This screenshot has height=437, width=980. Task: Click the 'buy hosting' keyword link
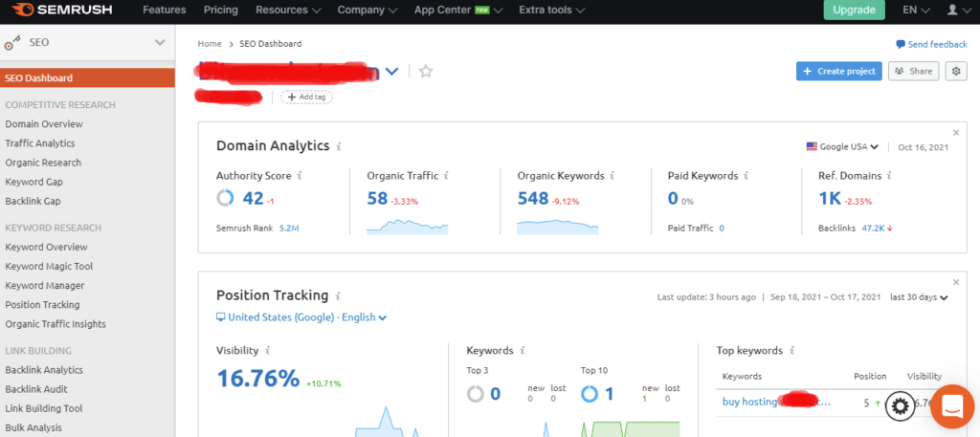point(777,402)
